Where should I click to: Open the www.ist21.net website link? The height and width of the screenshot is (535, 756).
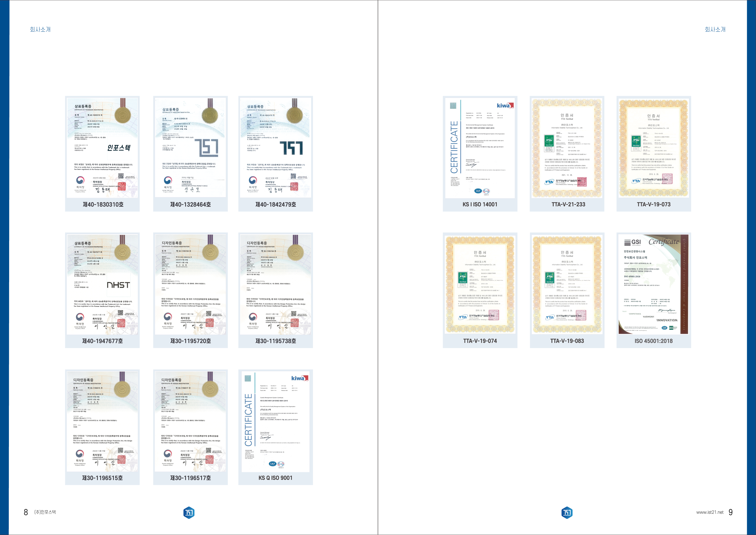pos(710,512)
